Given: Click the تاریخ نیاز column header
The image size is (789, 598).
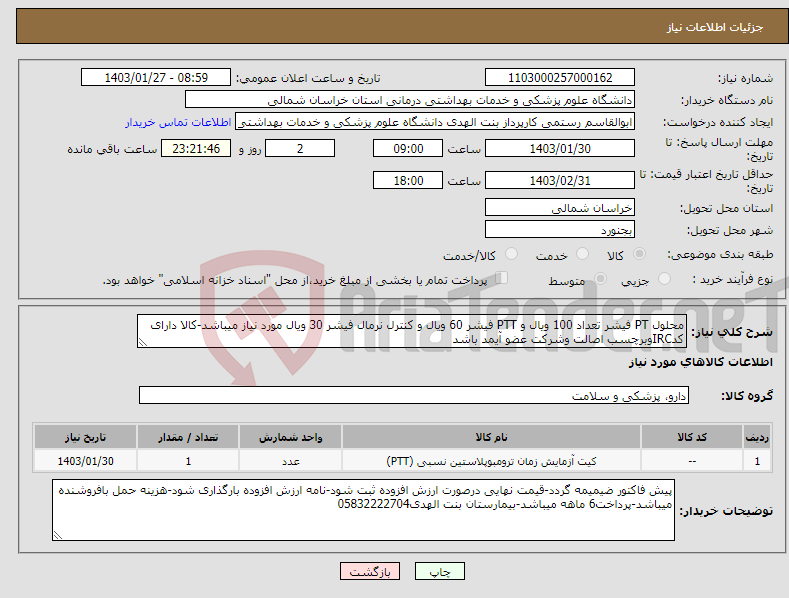Looking at the screenshot, I should click(x=86, y=437).
